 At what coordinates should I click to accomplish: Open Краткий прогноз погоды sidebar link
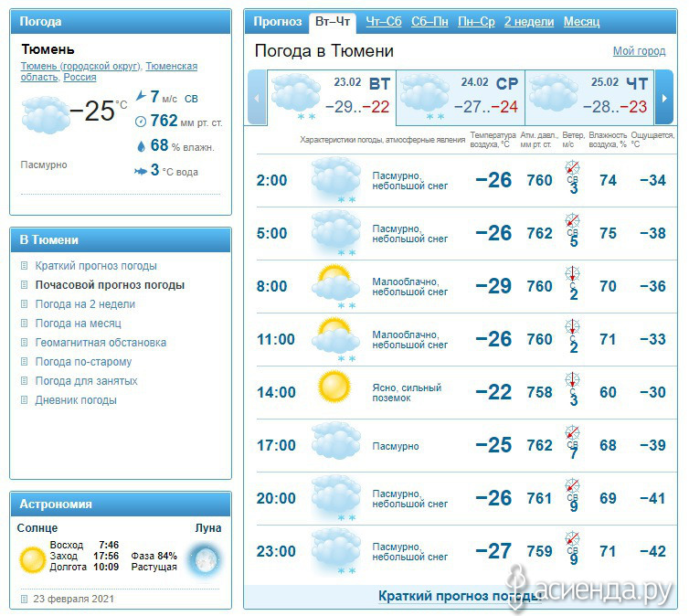click(96, 266)
